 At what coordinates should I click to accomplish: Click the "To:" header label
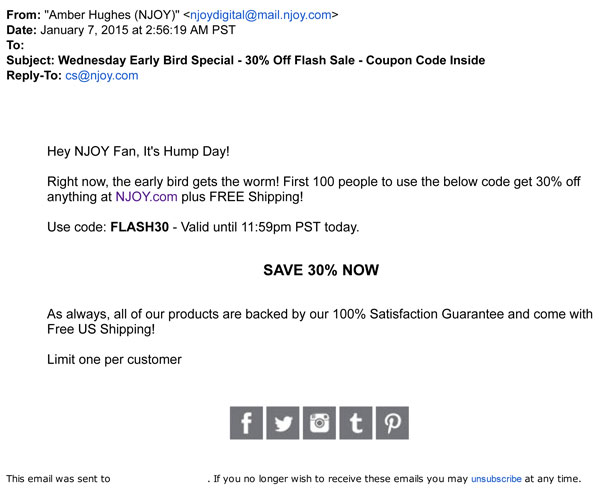click(15, 45)
